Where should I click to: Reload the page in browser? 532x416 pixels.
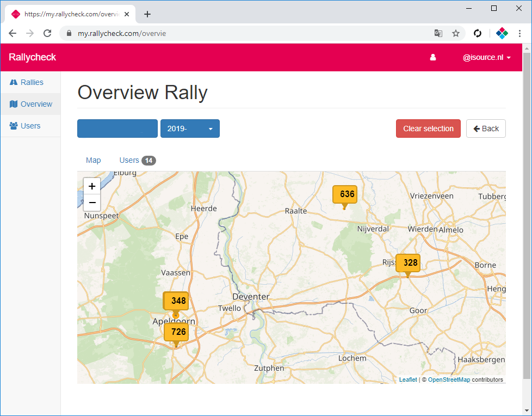click(47, 33)
